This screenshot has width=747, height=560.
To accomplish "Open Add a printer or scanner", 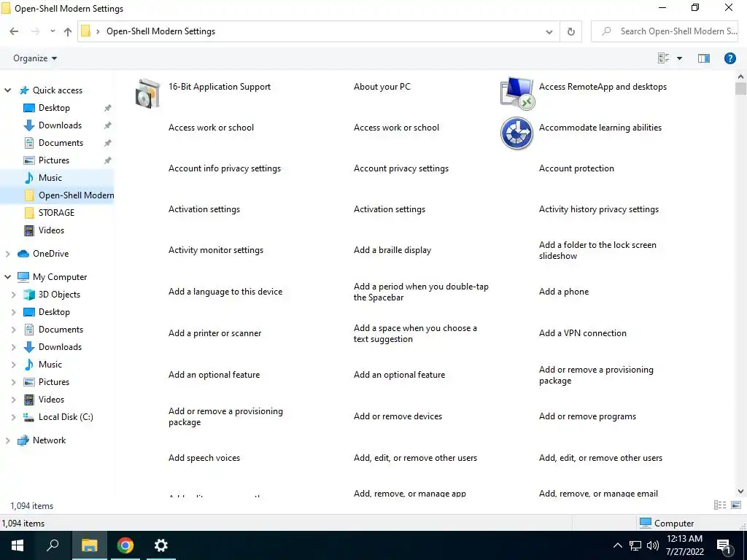I will (215, 333).
